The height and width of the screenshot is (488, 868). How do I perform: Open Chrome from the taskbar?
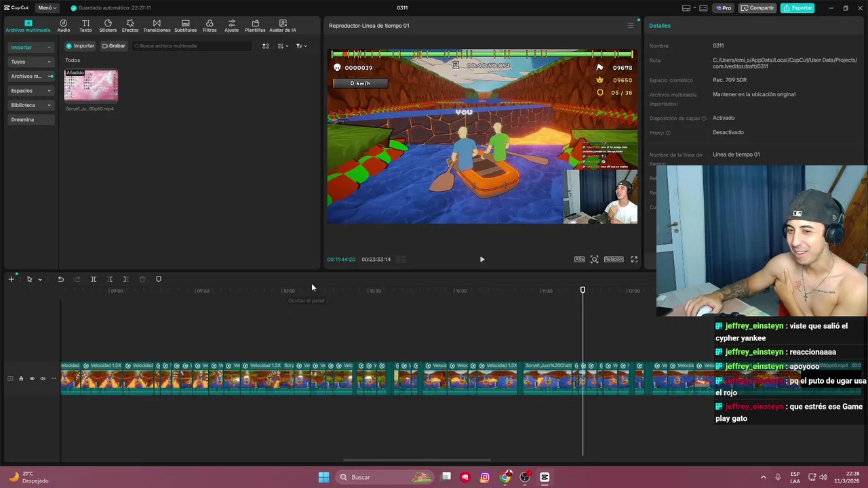tap(505, 477)
